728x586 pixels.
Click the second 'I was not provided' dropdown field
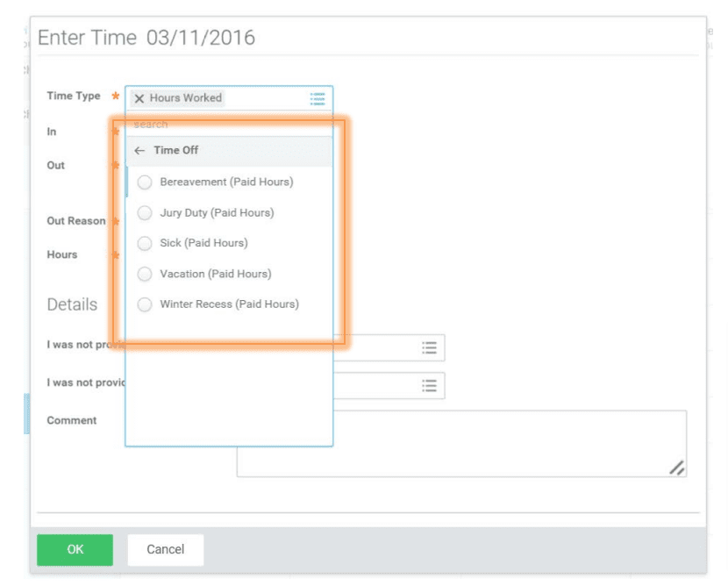click(389, 385)
